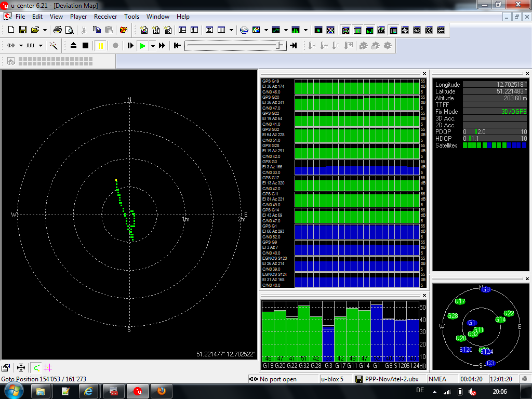Open the Receiver menu
This screenshot has width=532, height=399.
[105, 17]
